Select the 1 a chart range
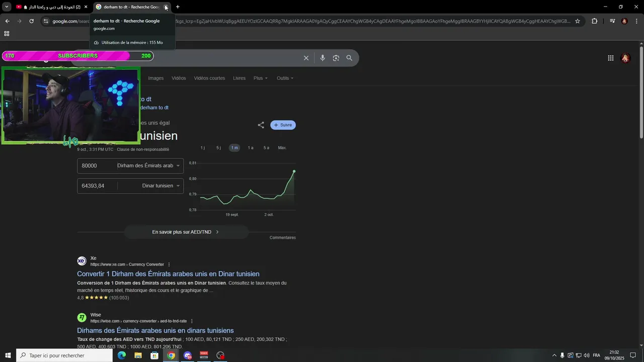Screen dimensions: 644x362 pos(251,148)
